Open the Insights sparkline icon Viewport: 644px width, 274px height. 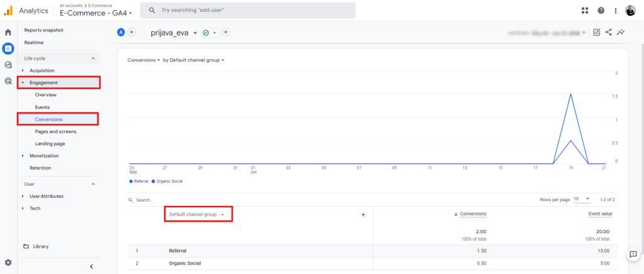pyautogui.click(x=621, y=32)
